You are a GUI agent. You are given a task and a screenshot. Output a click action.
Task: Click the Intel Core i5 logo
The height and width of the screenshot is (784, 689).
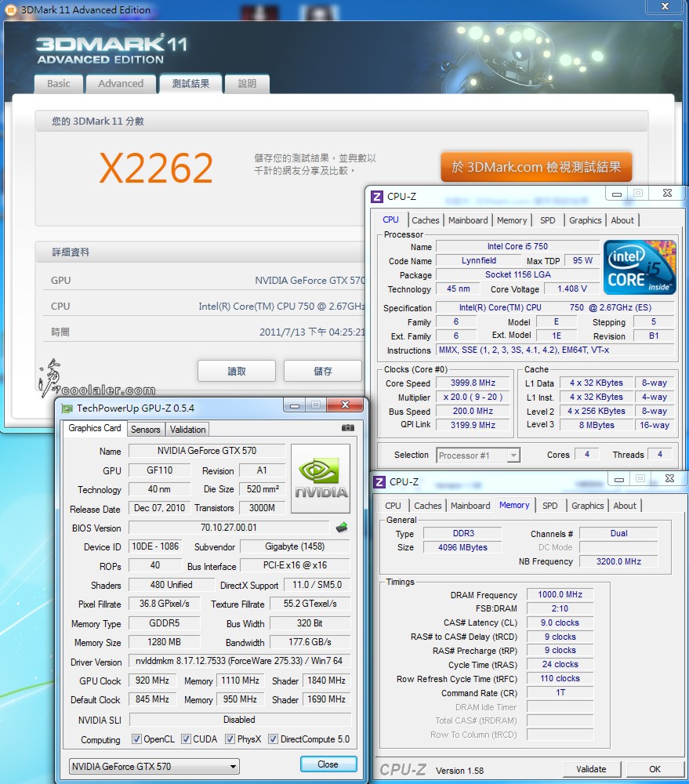[x=640, y=267]
